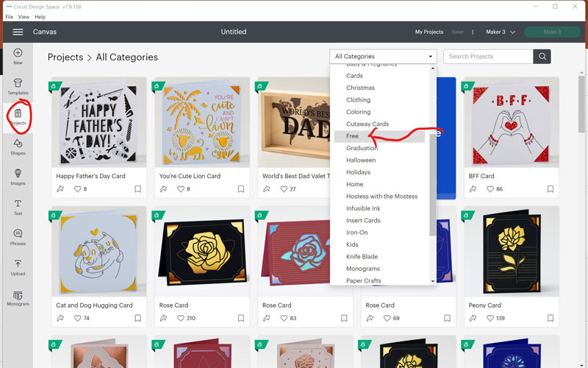Collapse the All Categories dropdown
588x368 pixels.
coord(383,57)
